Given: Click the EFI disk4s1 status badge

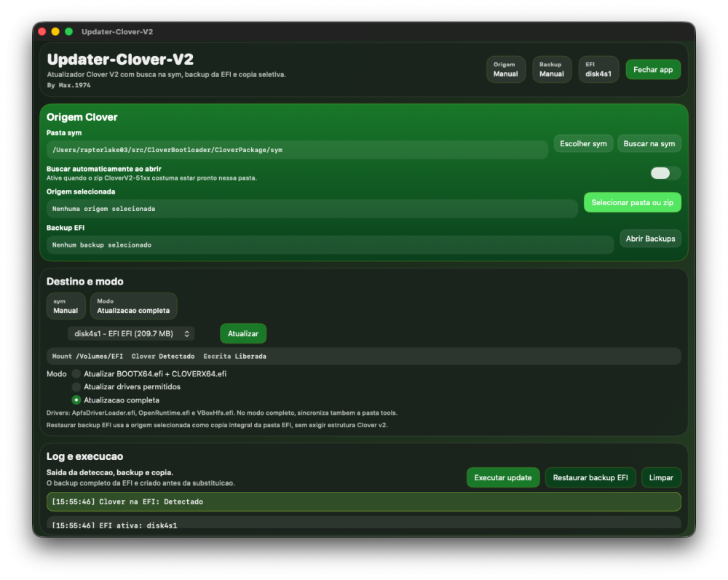Looking at the screenshot, I should coord(598,70).
